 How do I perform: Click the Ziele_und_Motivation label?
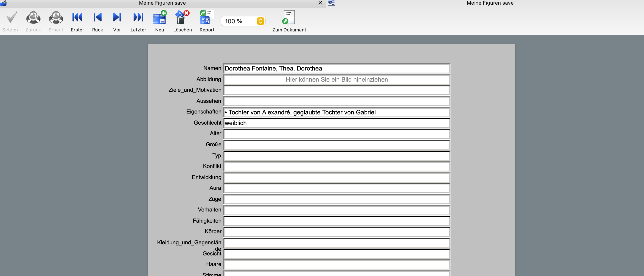coord(195,90)
